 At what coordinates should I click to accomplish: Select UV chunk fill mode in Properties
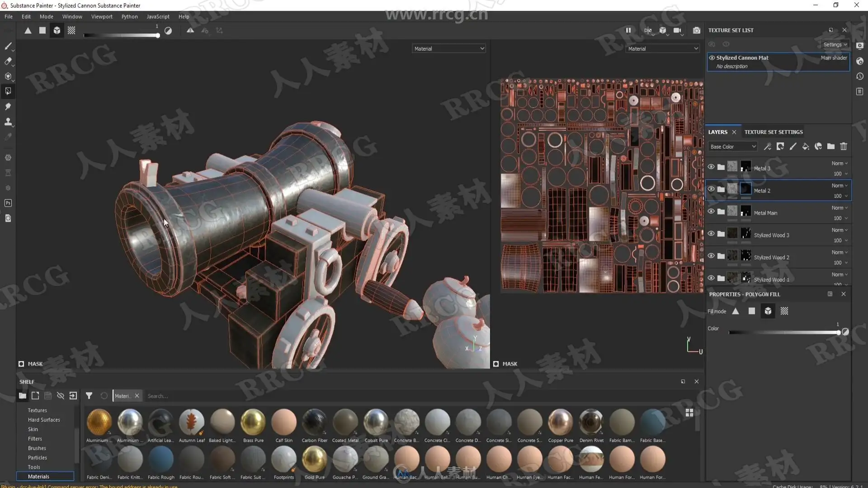784,311
